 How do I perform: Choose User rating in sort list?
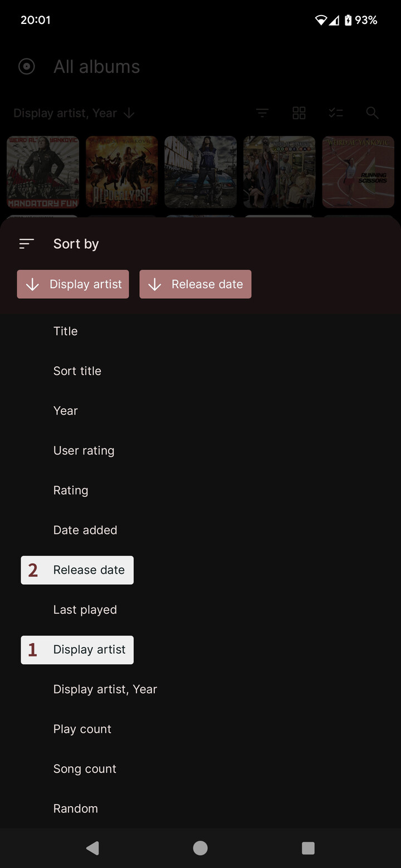[84, 451]
